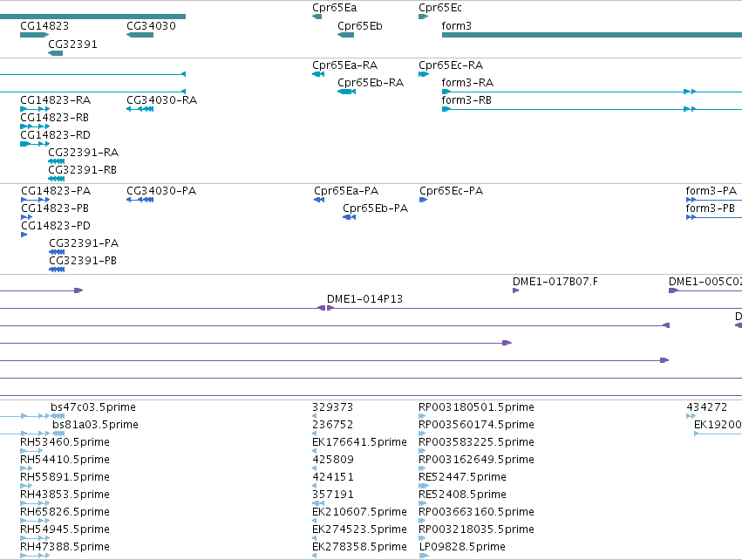Click the 329373 EST label

[333, 407]
